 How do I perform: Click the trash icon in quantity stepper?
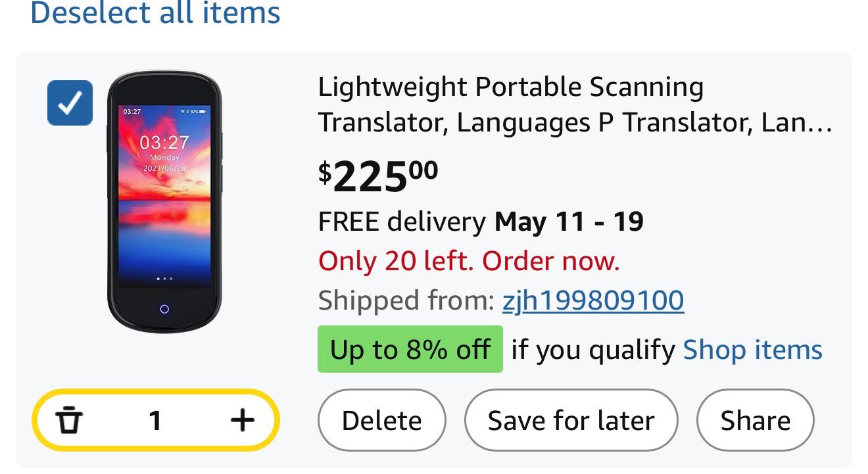(x=69, y=420)
